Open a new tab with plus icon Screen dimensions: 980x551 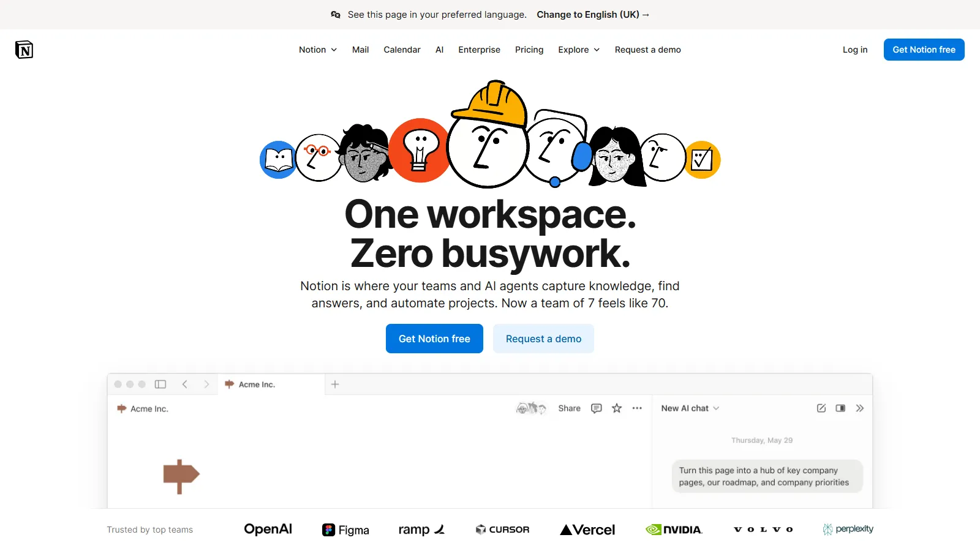(335, 384)
